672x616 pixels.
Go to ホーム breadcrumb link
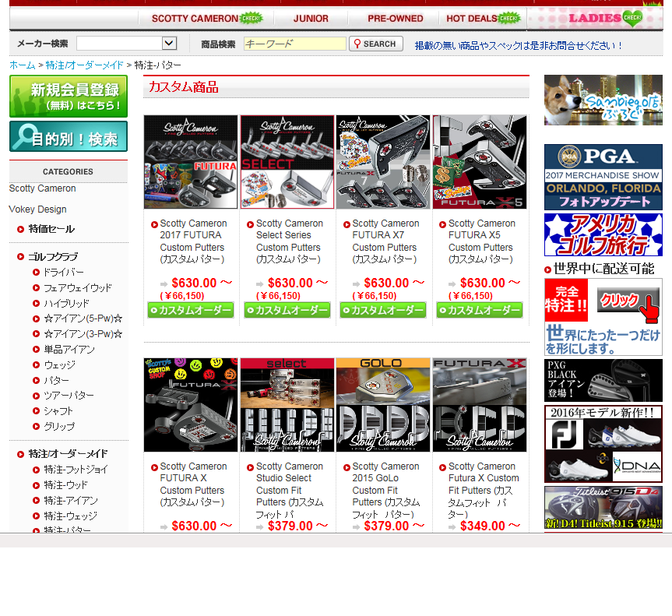tap(23, 65)
